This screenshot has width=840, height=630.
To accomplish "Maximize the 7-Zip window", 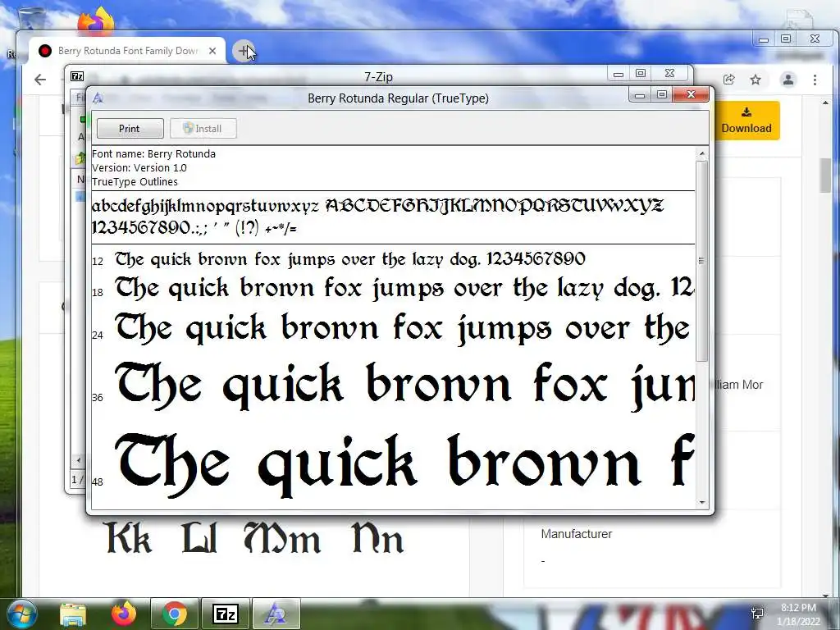I will pos(640,73).
